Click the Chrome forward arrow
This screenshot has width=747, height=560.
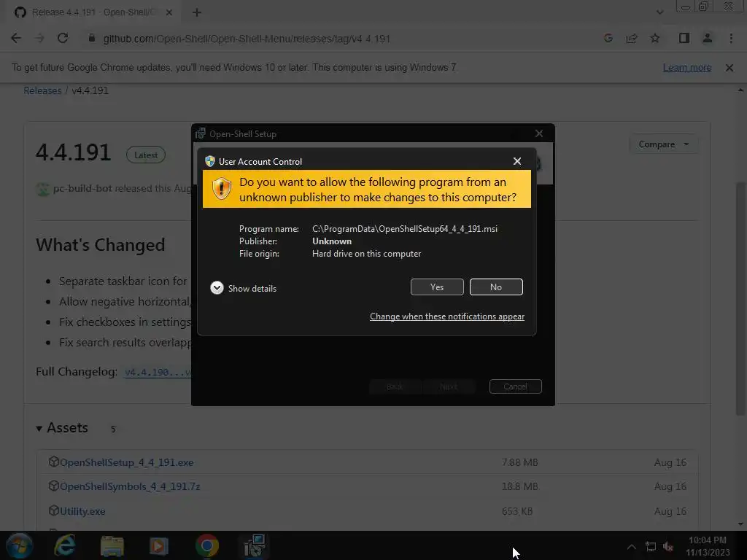pyautogui.click(x=39, y=39)
